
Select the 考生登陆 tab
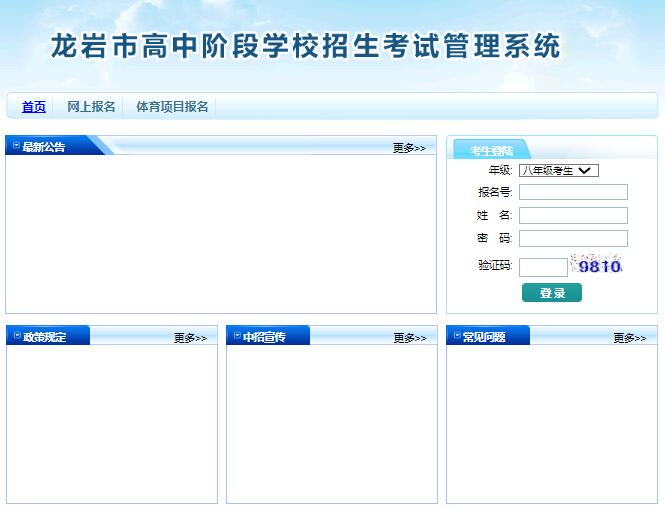pos(491,150)
